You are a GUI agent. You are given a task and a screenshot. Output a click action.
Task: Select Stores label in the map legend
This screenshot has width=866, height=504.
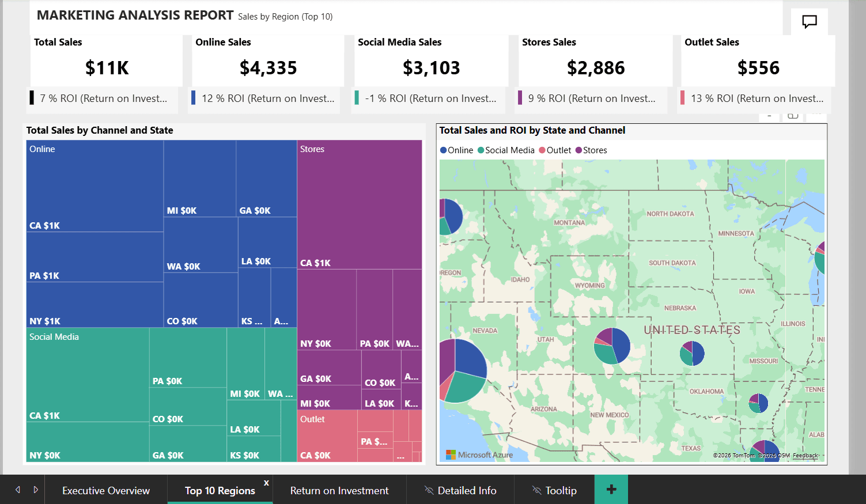(x=595, y=150)
